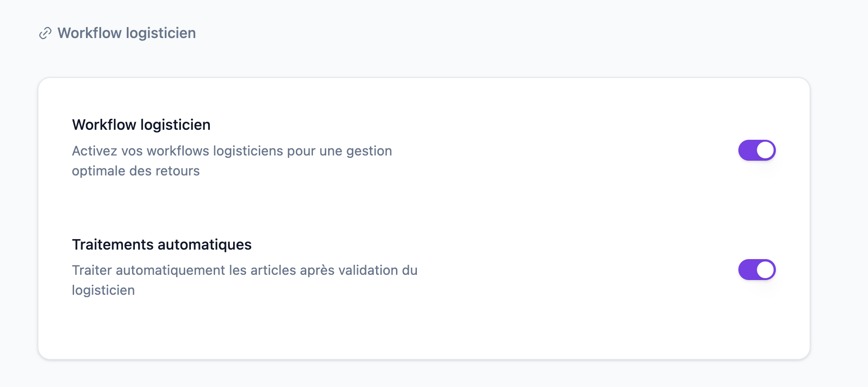Click the word 'Workflow' in the grey page heading
This screenshot has width=868, height=387.
pyautogui.click(x=90, y=33)
